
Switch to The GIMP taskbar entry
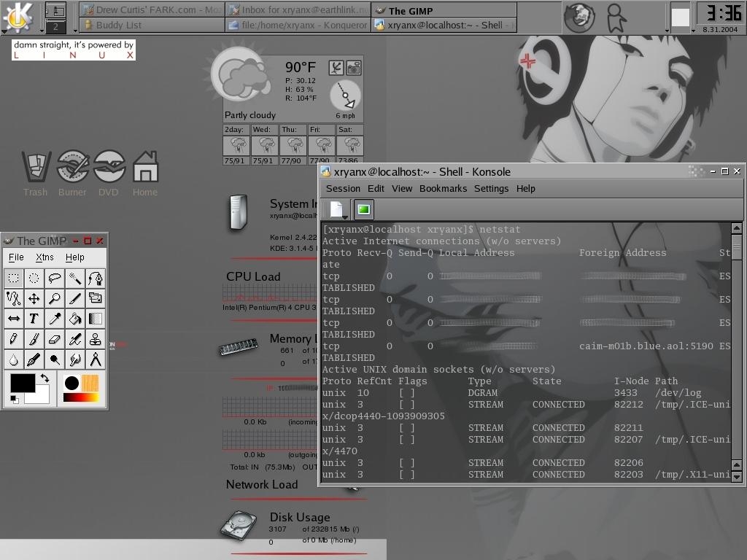pyautogui.click(x=444, y=10)
